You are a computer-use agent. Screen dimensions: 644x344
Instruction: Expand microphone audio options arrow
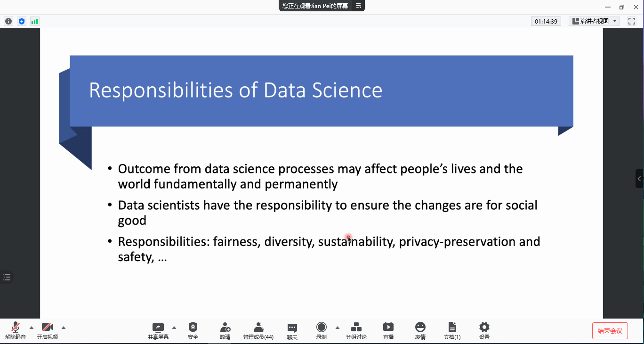coord(32,328)
